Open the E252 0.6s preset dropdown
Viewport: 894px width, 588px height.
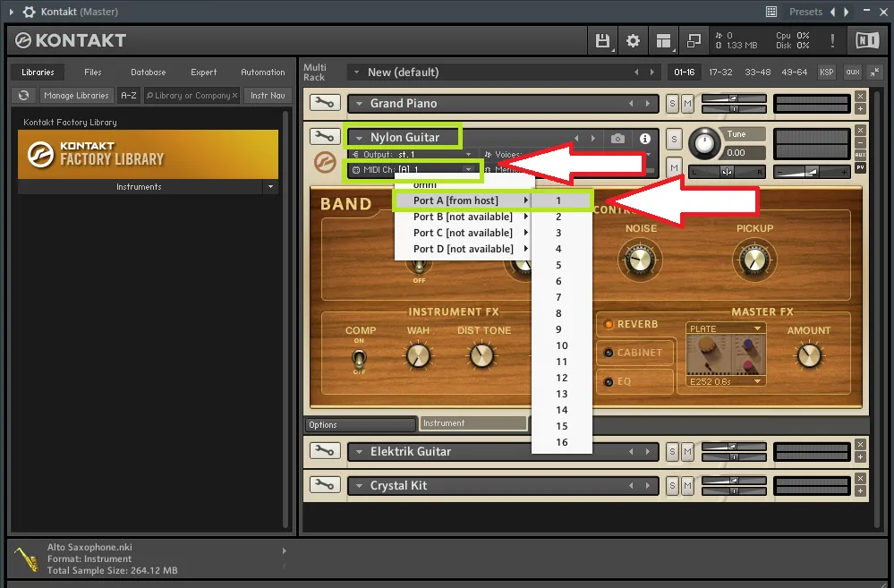725,381
